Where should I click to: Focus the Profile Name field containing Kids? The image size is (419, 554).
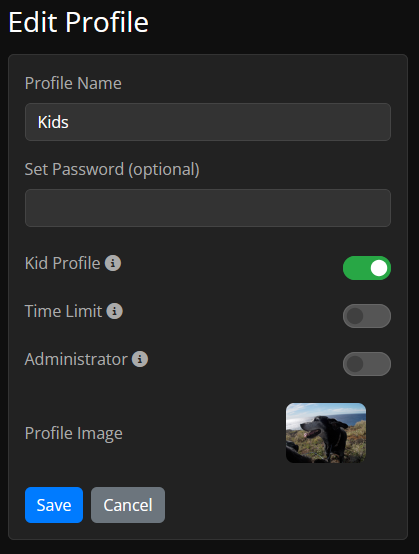[208, 122]
